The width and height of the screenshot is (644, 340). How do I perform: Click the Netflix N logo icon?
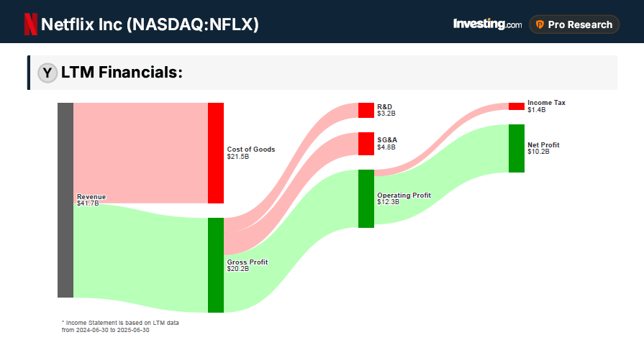tap(31, 24)
